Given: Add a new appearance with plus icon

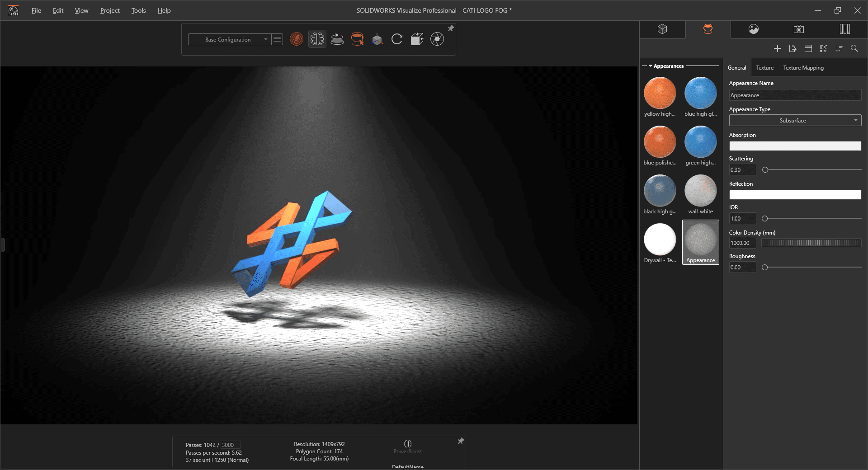Looking at the screenshot, I should tap(778, 48).
